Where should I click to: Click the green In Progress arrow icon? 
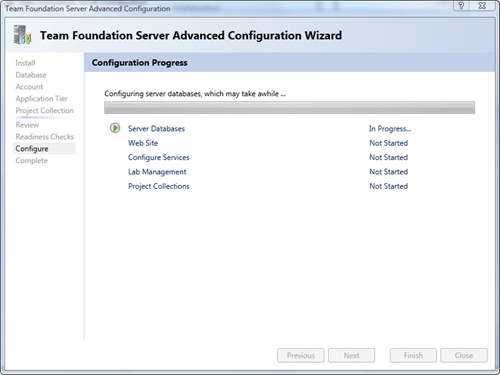pos(115,128)
